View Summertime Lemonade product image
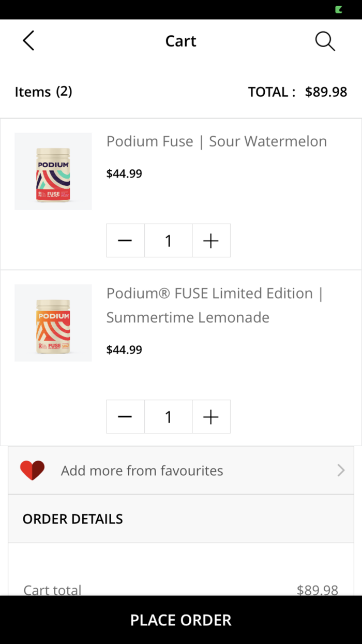Viewport: 362px width, 644px height. (53, 323)
